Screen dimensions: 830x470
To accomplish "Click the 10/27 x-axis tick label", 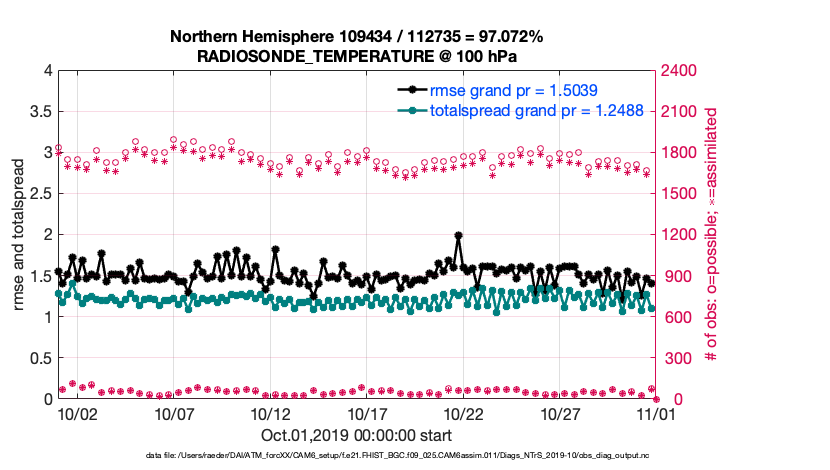I will (x=561, y=414).
